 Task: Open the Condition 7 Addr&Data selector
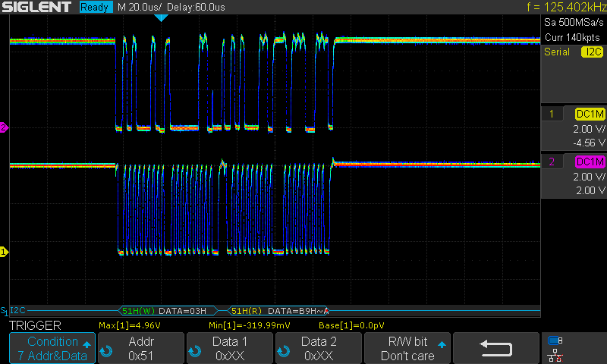coord(52,348)
